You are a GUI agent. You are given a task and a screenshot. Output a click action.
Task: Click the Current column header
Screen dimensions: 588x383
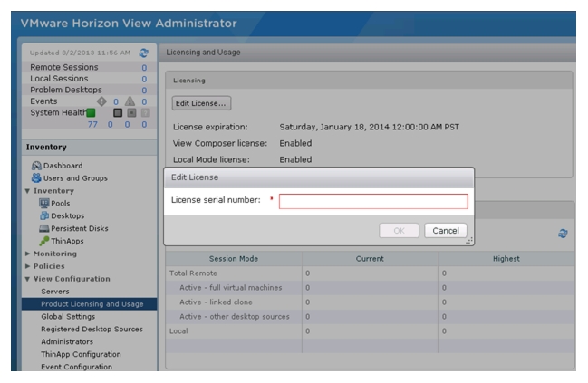(x=370, y=259)
